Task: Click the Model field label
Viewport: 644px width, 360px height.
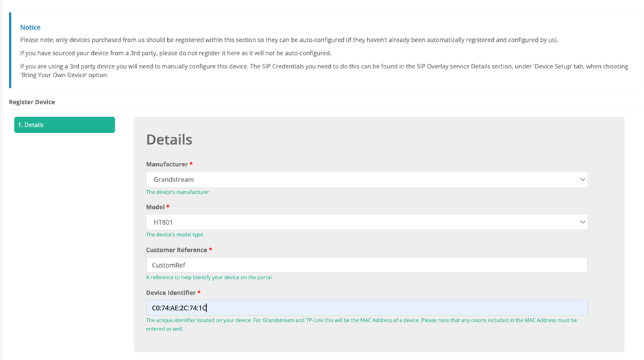Action: click(x=156, y=207)
